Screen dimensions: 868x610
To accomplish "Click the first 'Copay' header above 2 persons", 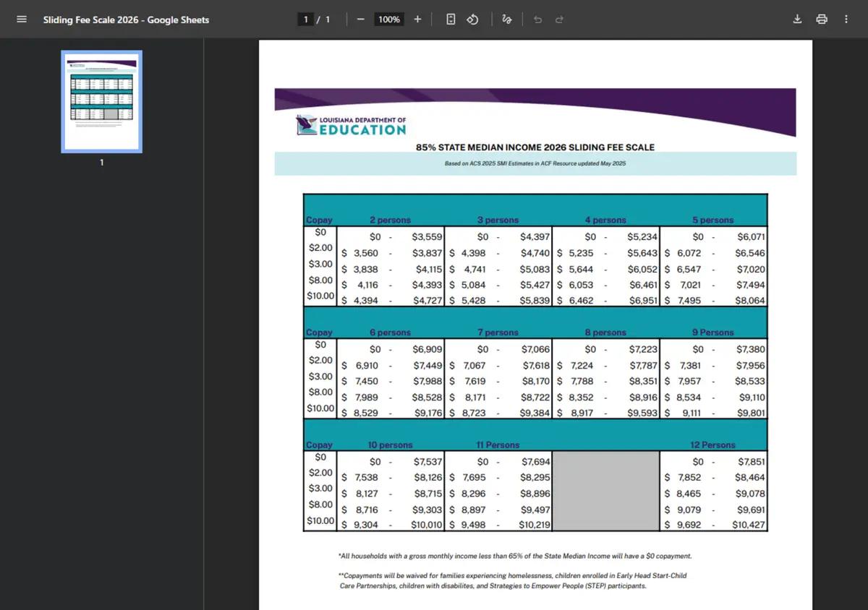I will (319, 220).
